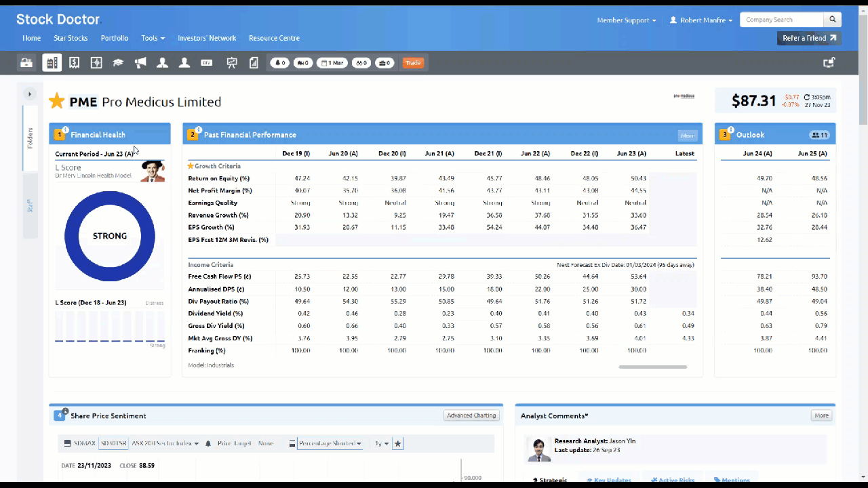Select the Staff side tab
This screenshot has width=868, height=488.
(x=30, y=206)
